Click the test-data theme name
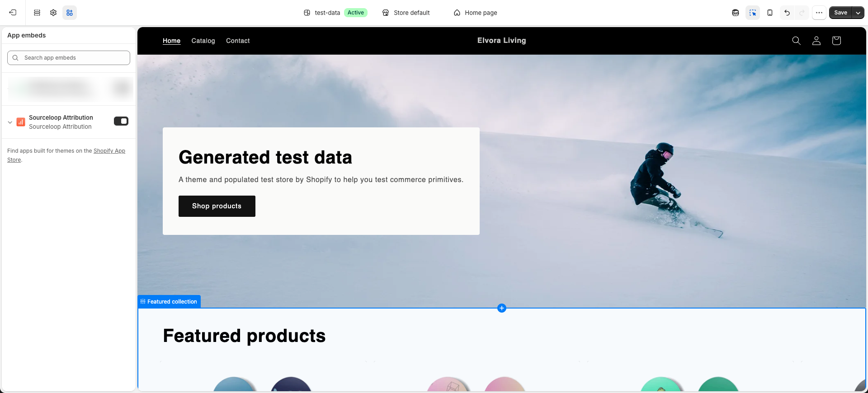This screenshot has width=868, height=393. (x=327, y=13)
